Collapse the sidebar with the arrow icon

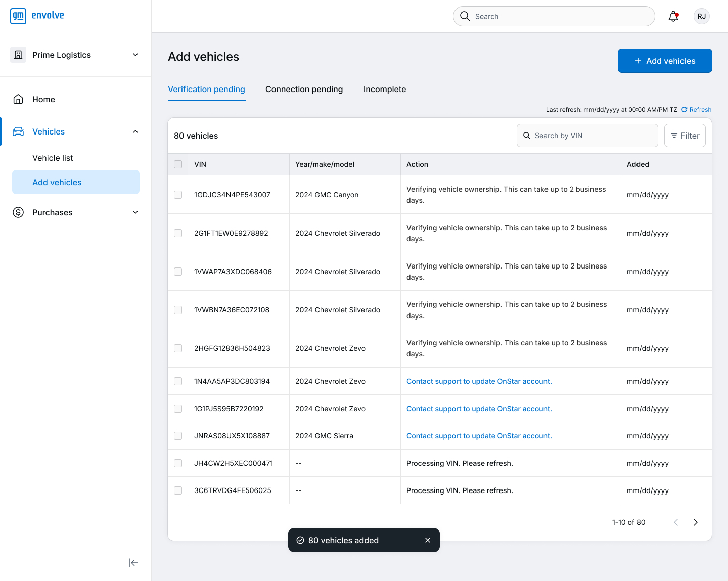(x=133, y=563)
